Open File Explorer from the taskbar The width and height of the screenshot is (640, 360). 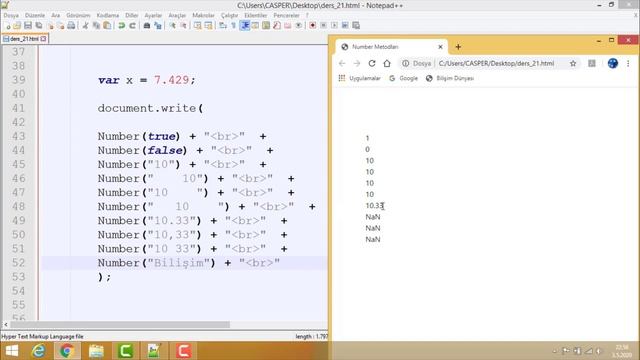(96, 351)
